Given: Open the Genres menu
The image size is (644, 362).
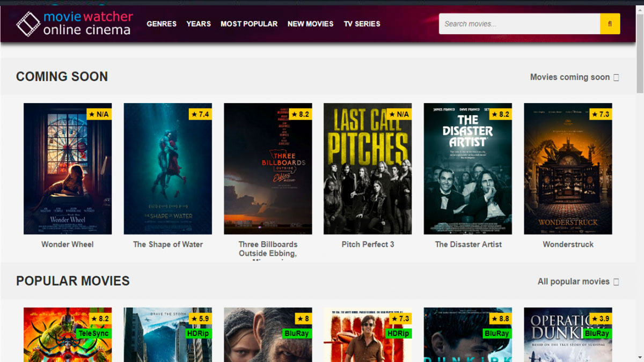Looking at the screenshot, I should [162, 24].
